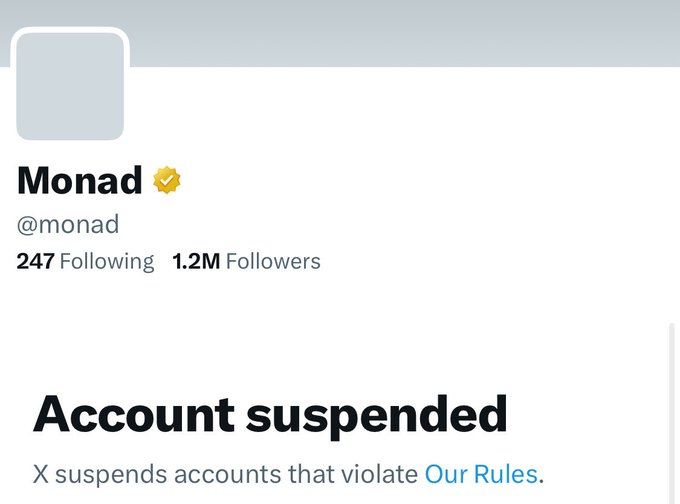The height and width of the screenshot is (504, 680).
Task: Open the blank profile picture placeholder
Action: pyautogui.click(x=70, y=85)
